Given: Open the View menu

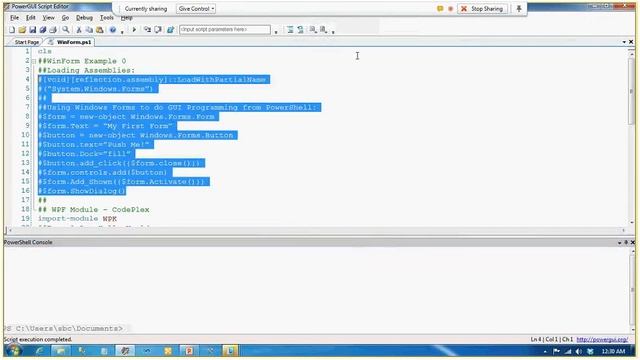Looking at the screenshot, I should coord(49,18).
